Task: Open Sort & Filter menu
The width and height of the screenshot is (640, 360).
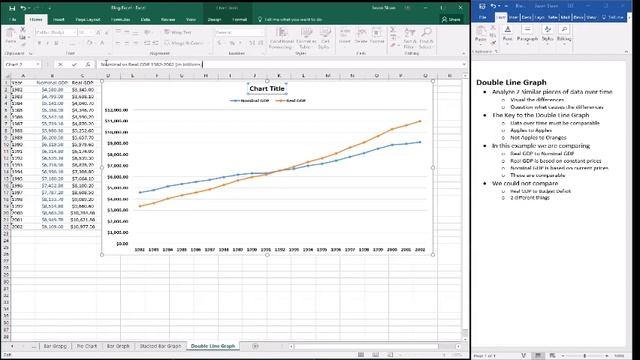Action: point(409,38)
